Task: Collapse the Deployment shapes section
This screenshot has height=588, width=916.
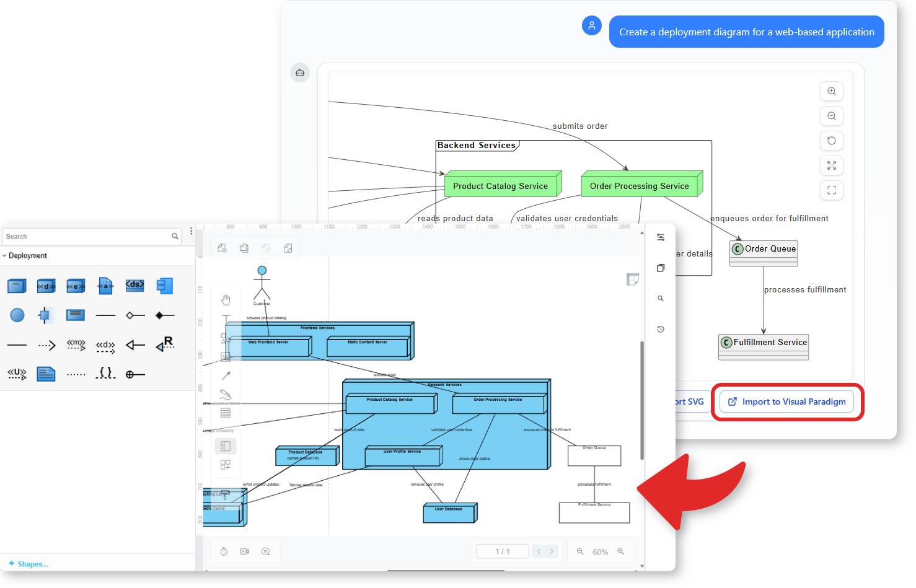Action: [x=4, y=255]
